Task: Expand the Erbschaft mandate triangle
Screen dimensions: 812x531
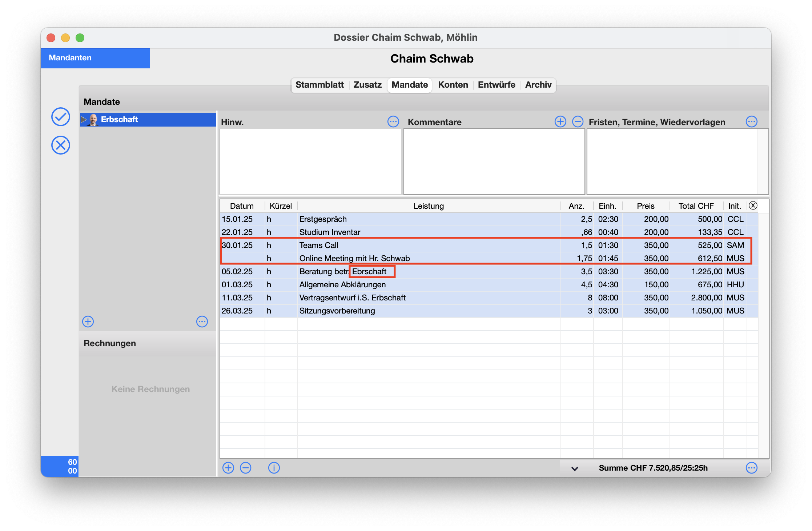Action: pyautogui.click(x=84, y=120)
